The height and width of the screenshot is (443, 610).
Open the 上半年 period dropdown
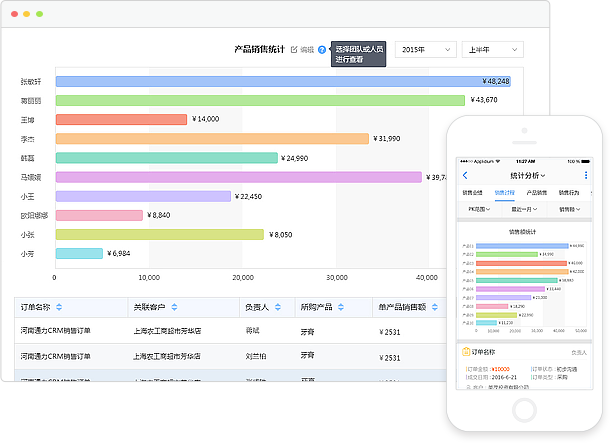pos(493,49)
